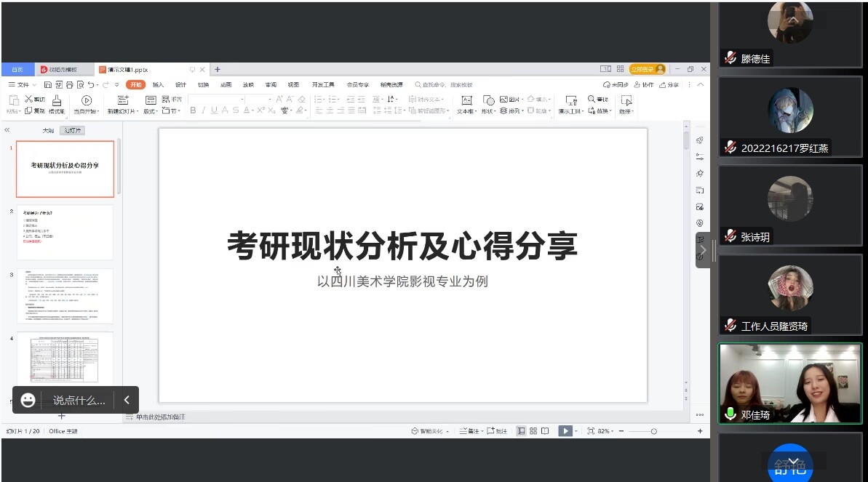This screenshot has width=868, height=482.
Task: Click the Undo arrow in quick toolbar
Action: pyautogui.click(x=91, y=85)
